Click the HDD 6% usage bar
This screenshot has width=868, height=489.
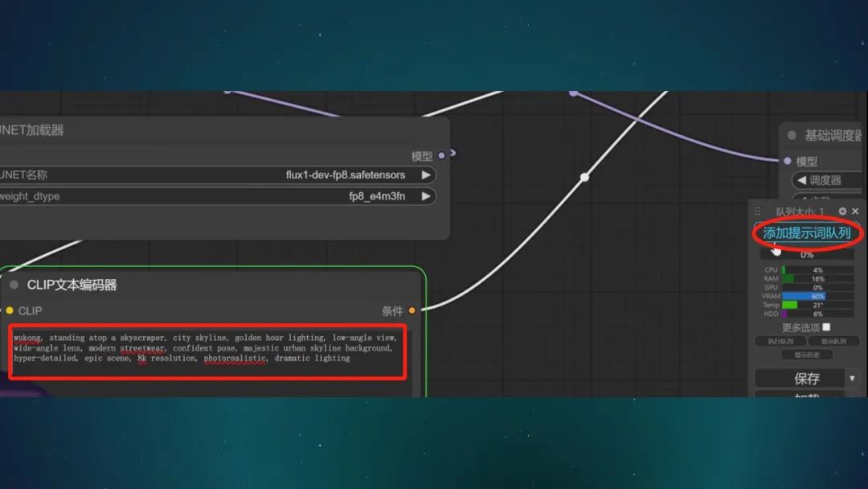[817, 314]
